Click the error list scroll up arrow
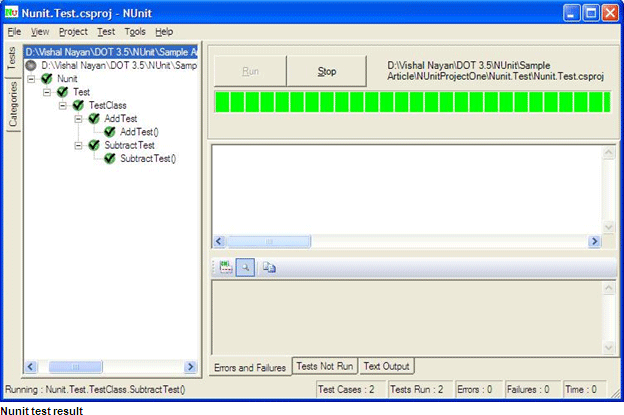Image resolution: width=624 pixels, height=415 pixels. coord(608,152)
